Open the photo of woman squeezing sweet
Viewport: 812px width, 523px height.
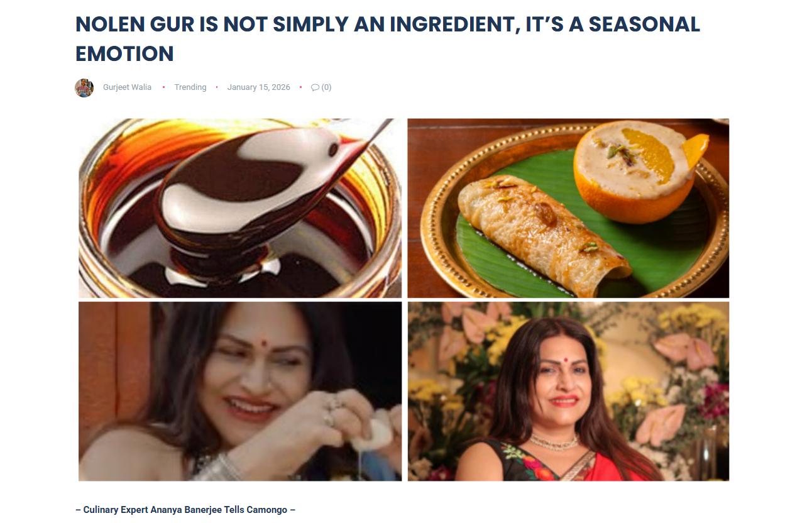pyautogui.click(x=240, y=391)
